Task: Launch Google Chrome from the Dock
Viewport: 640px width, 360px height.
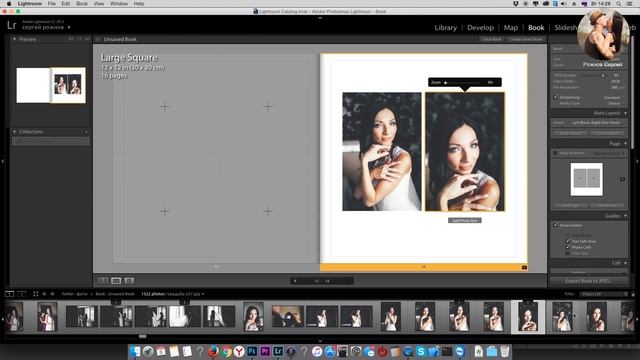Action: [226, 351]
